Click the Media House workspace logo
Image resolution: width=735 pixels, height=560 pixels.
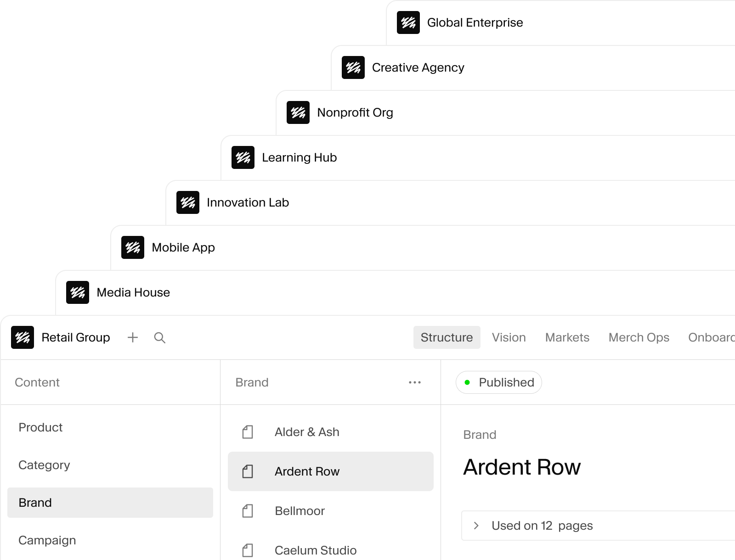click(x=78, y=292)
